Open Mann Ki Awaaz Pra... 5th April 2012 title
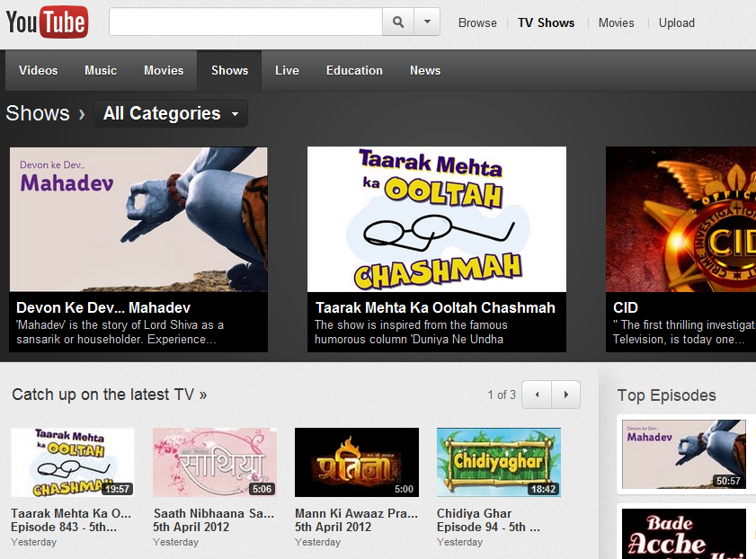The width and height of the screenshot is (756, 559). click(356, 520)
